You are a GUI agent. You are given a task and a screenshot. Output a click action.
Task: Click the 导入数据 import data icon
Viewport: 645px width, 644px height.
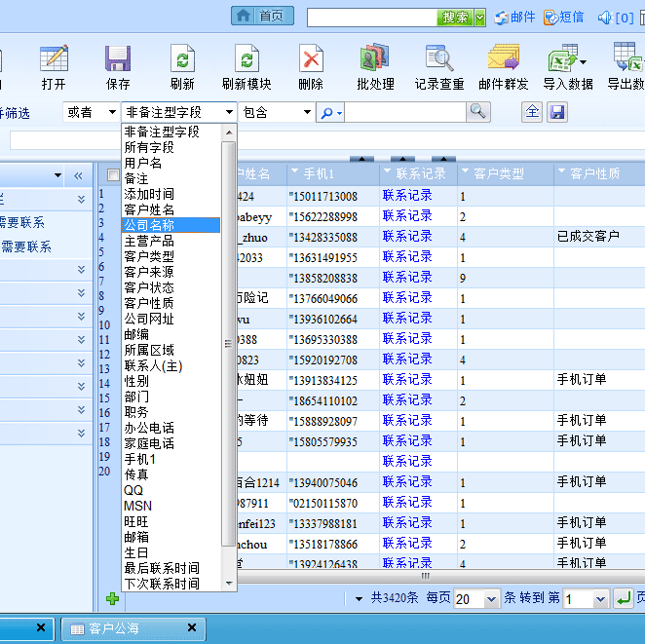[x=567, y=59]
